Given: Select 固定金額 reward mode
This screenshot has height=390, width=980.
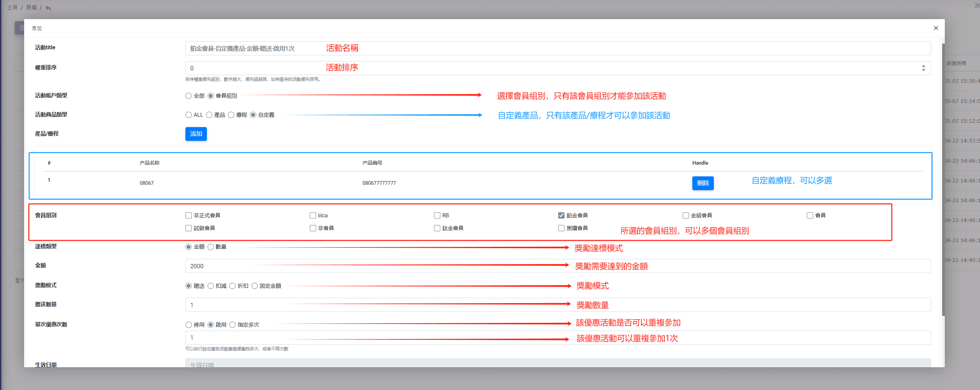Looking at the screenshot, I should click(254, 286).
